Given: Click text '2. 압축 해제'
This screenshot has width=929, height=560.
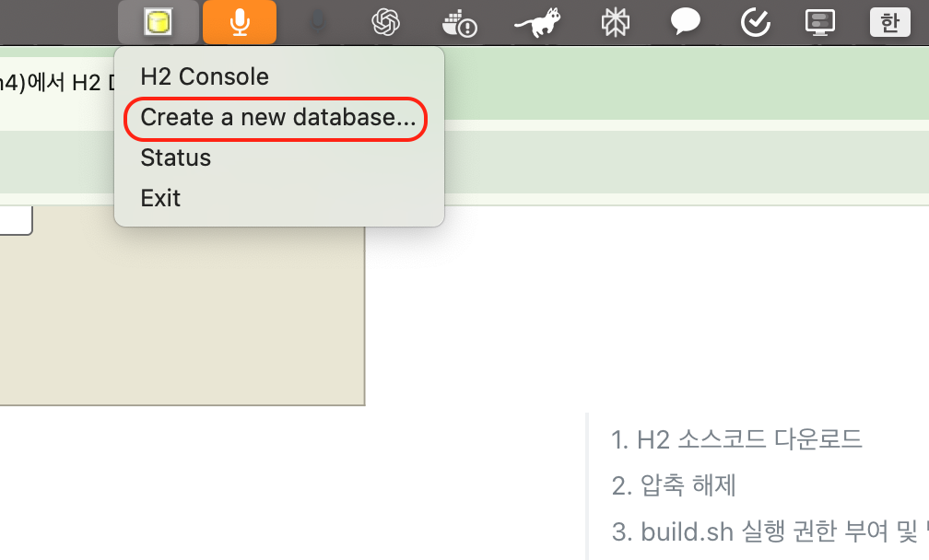Looking at the screenshot, I should [x=674, y=485].
